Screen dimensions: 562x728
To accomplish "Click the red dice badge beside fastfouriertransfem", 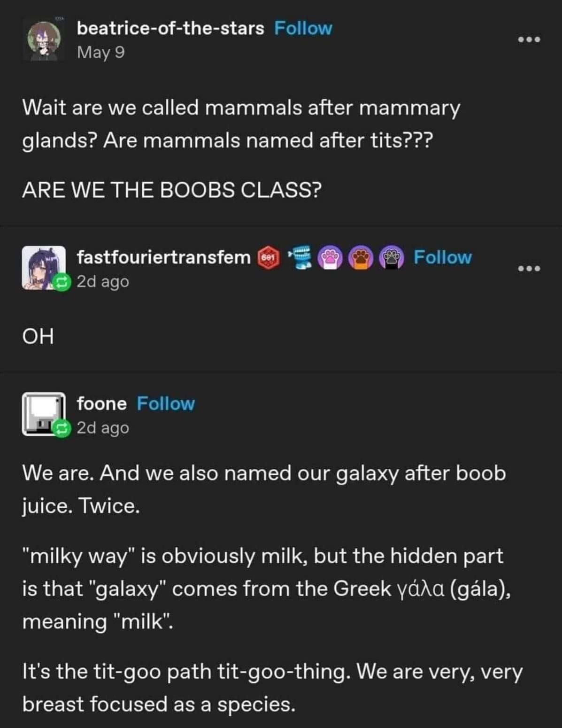I will pos(268,257).
